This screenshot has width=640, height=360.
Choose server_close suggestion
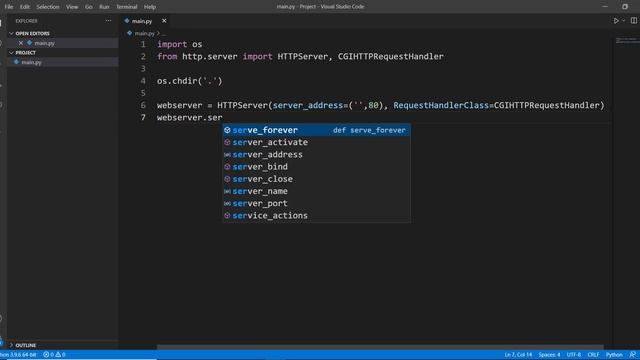tap(316, 179)
